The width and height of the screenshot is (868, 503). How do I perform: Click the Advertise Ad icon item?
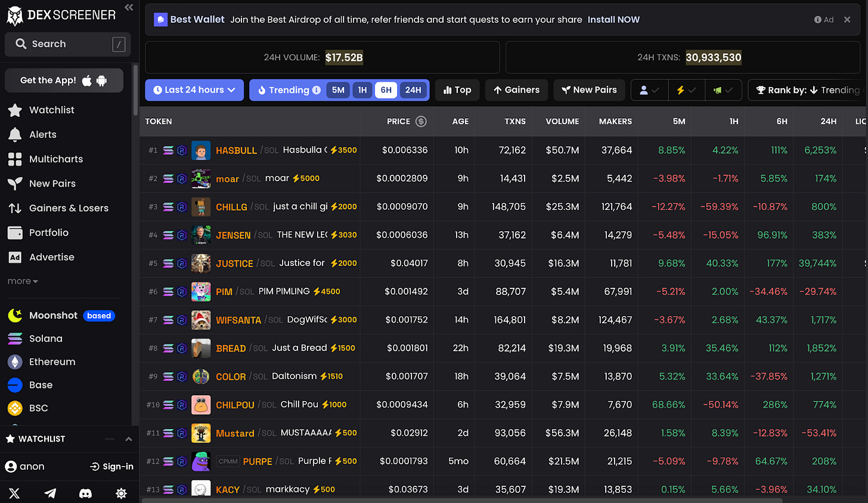pos(15,257)
